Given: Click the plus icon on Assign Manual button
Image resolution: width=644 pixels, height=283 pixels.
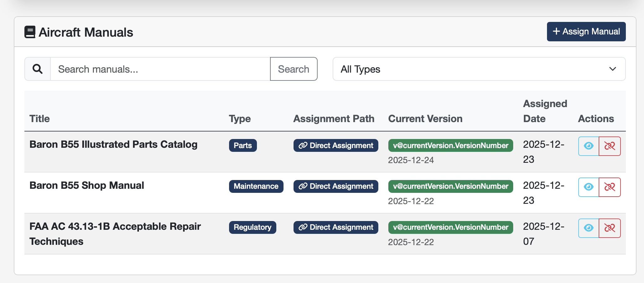Looking at the screenshot, I should click(556, 31).
